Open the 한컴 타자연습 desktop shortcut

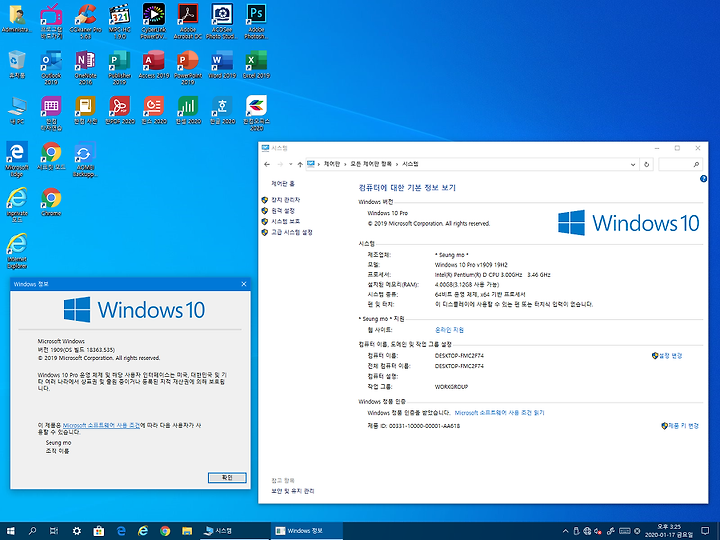tap(51, 113)
